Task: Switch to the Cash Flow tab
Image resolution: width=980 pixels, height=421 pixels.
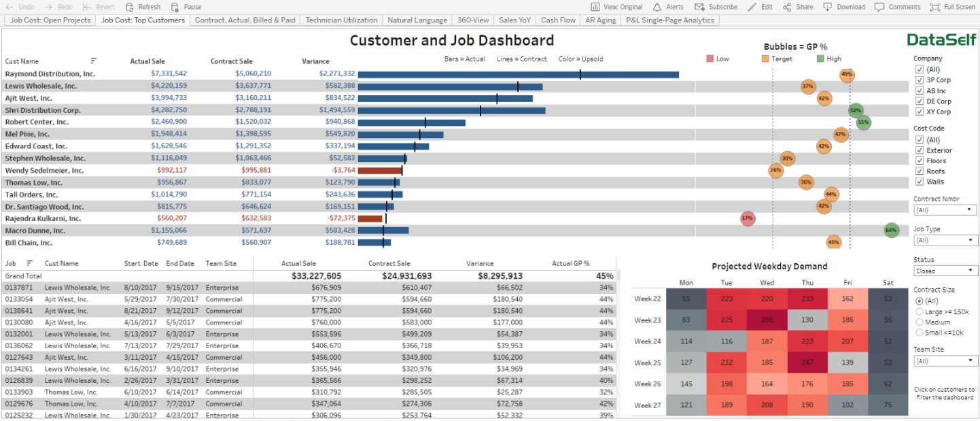Action: click(558, 20)
